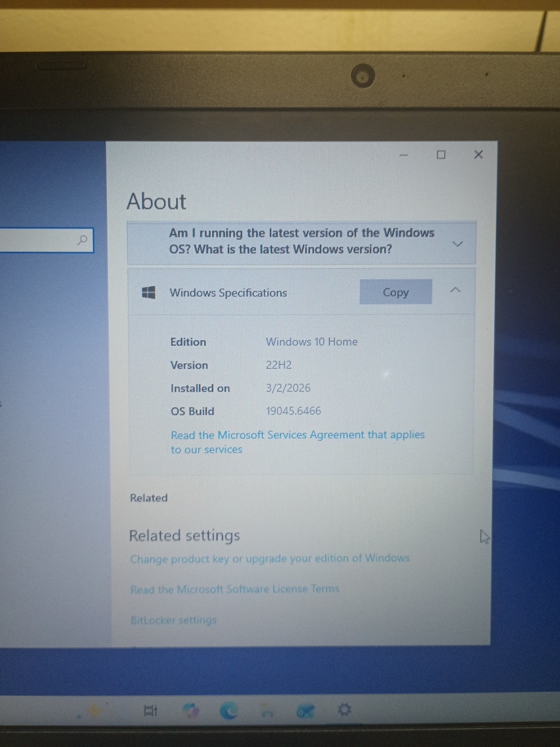Open Outlook from the taskbar
560x747 pixels.
[305, 711]
